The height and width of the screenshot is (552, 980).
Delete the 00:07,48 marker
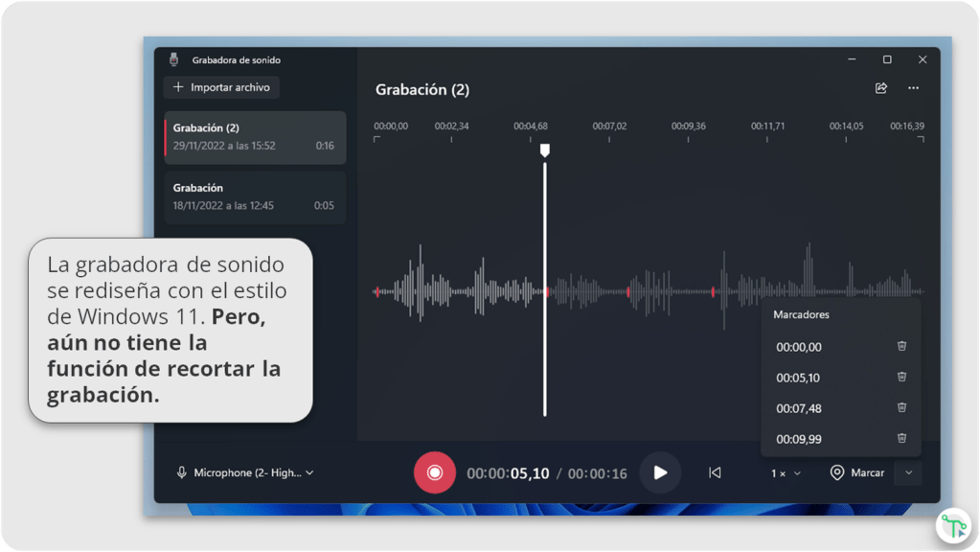[901, 408]
